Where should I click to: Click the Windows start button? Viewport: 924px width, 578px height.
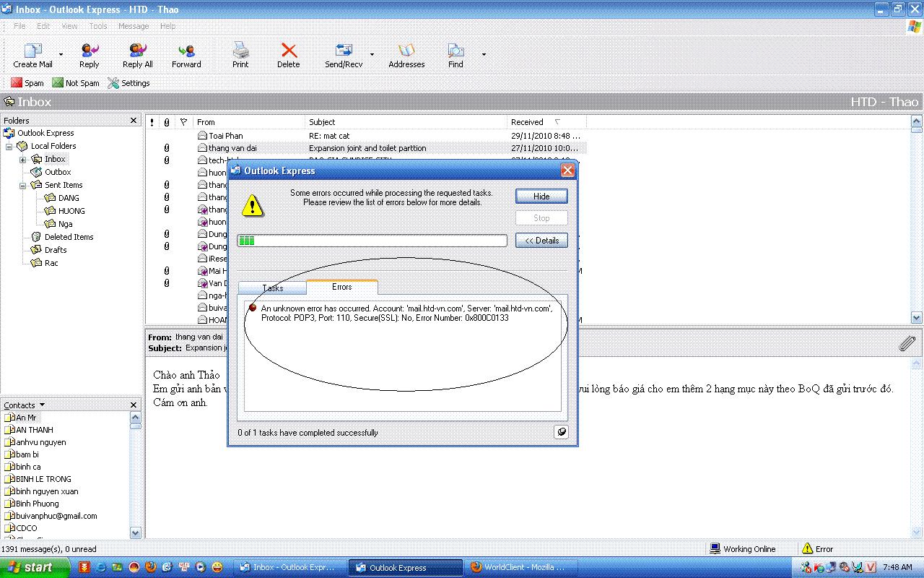pyautogui.click(x=35, y=567)
